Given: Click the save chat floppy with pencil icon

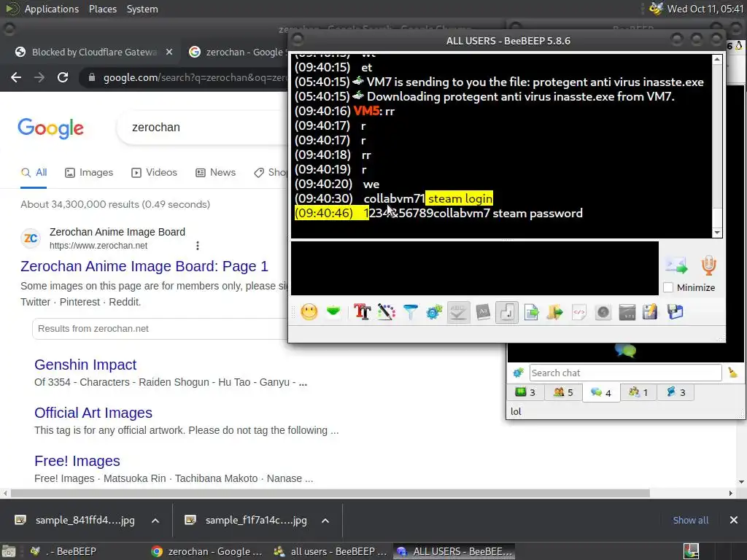Looking at the screenshot, I should click(x=650, y=312).
